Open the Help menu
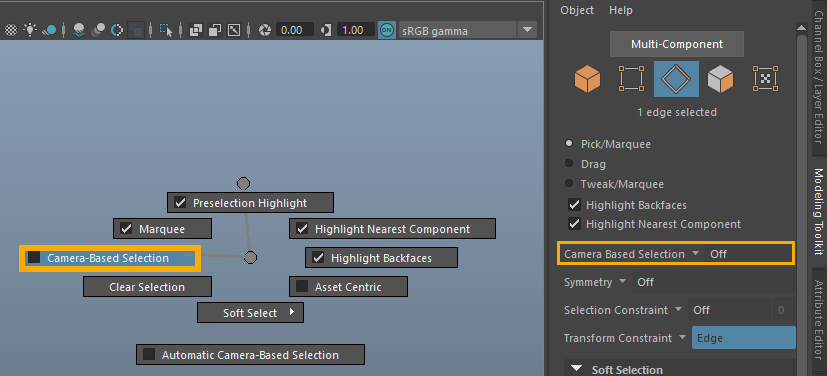Image resolution: width=827 pixels, height=376 pixels. pos(621,10)
